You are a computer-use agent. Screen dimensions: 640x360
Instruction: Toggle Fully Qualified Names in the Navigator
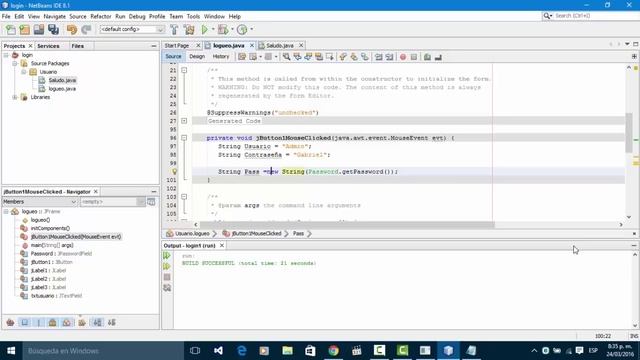(82, 322)
